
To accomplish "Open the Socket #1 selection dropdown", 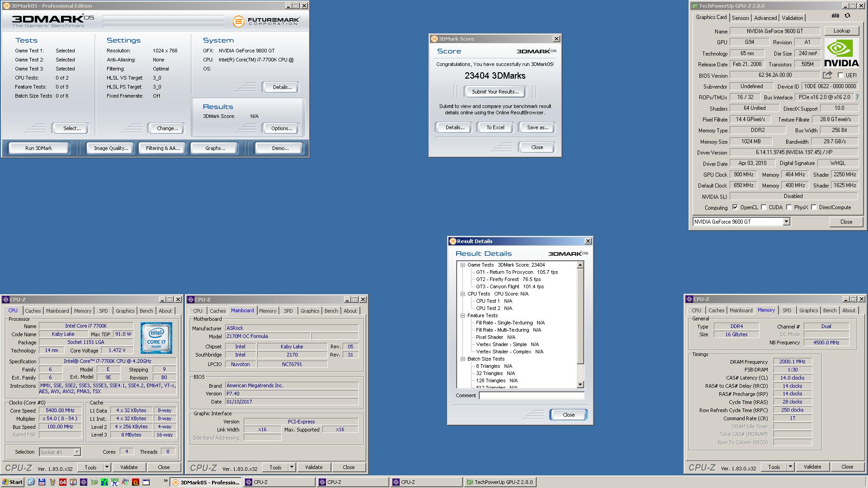I will click(77, 452).
